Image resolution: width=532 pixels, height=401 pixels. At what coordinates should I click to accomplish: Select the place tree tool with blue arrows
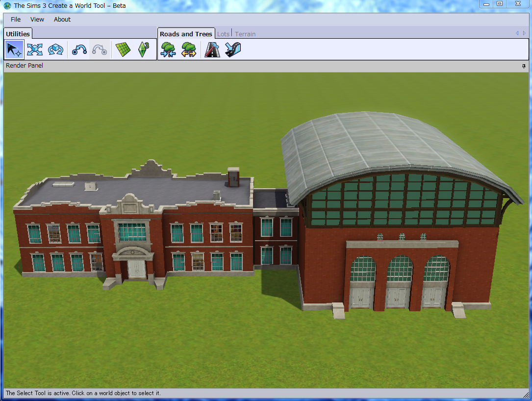(168, 50)
